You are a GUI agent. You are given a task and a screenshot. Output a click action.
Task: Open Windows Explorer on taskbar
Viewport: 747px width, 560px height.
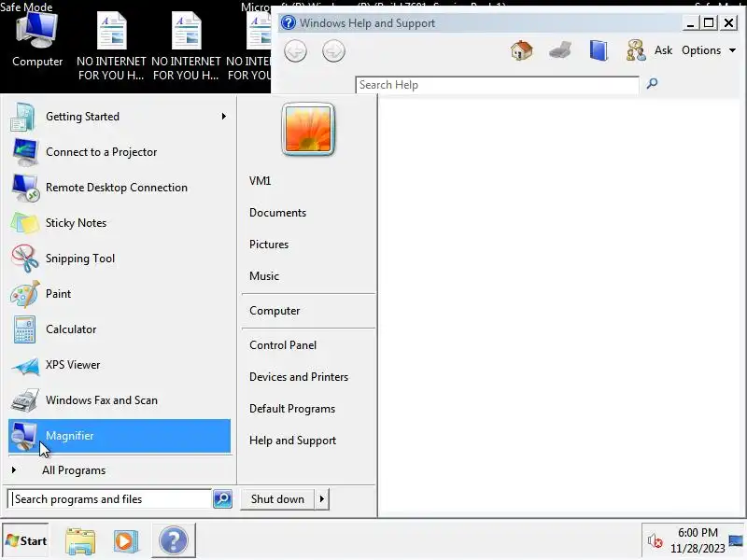point(80,540)
